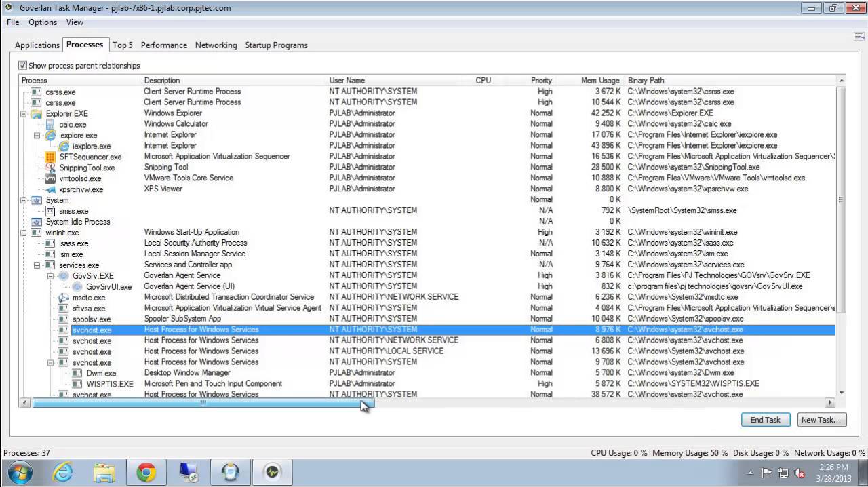Click the xpsrchvw.exe XPS Viewer icon

tap(50, 189)
